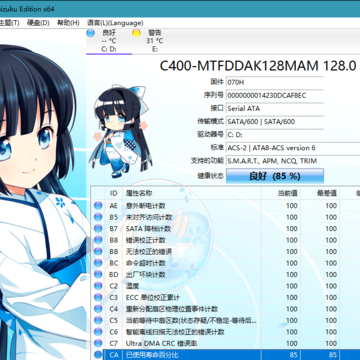Switch to the 良好 C: D: disk tab
This screenshot has height=360, width=360.
pos(109,41)
